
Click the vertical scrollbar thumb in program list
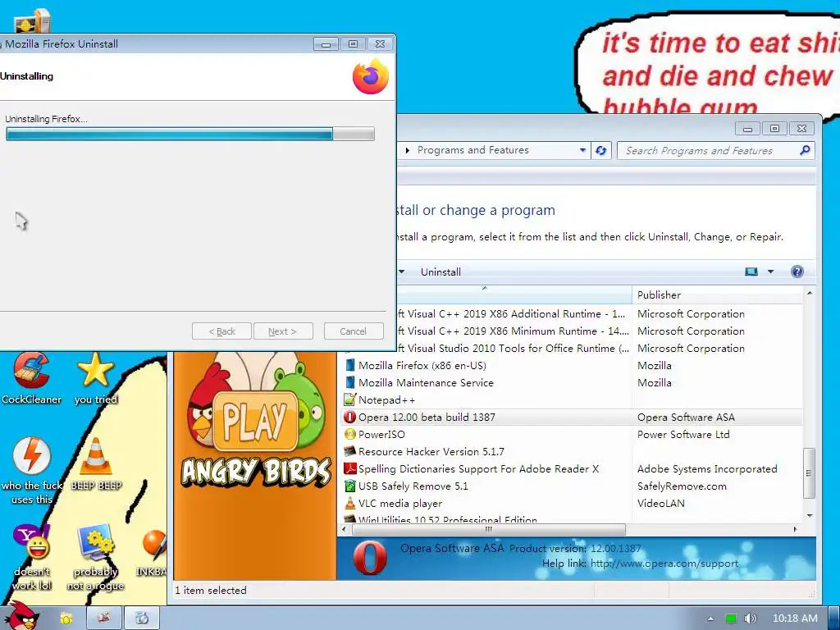click(810, 473)
